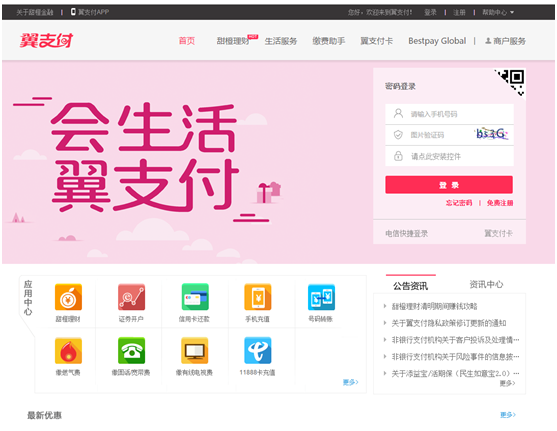Open the 缴有线电视费 TV icon

tap(195, 350)
